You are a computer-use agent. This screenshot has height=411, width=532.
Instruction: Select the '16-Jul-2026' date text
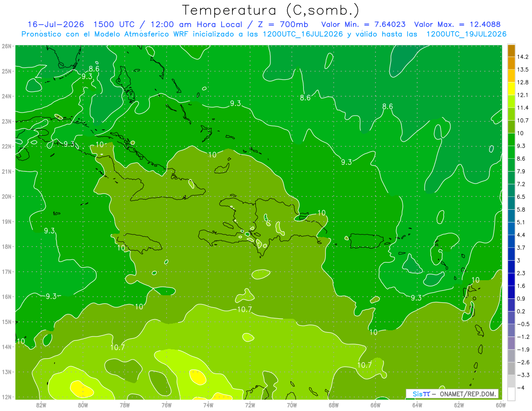coord(56,24)
